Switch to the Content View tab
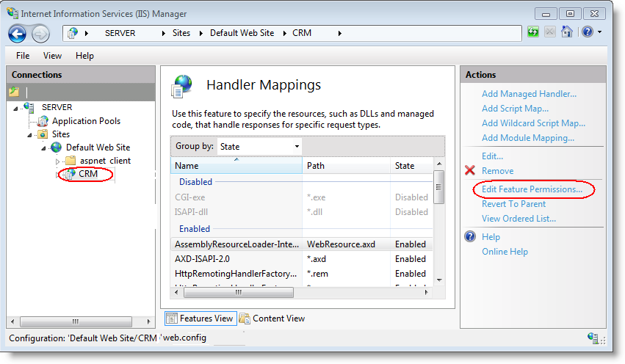 pos(272,318)
